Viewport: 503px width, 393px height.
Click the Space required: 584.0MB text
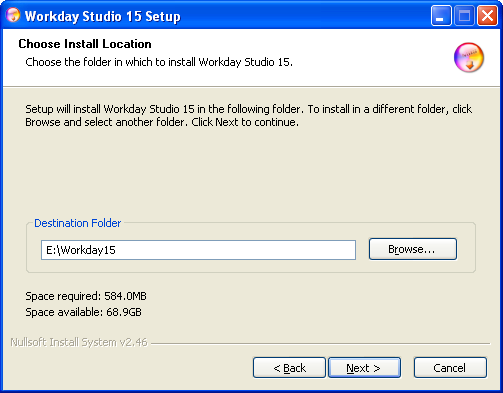tap(86, 296)
